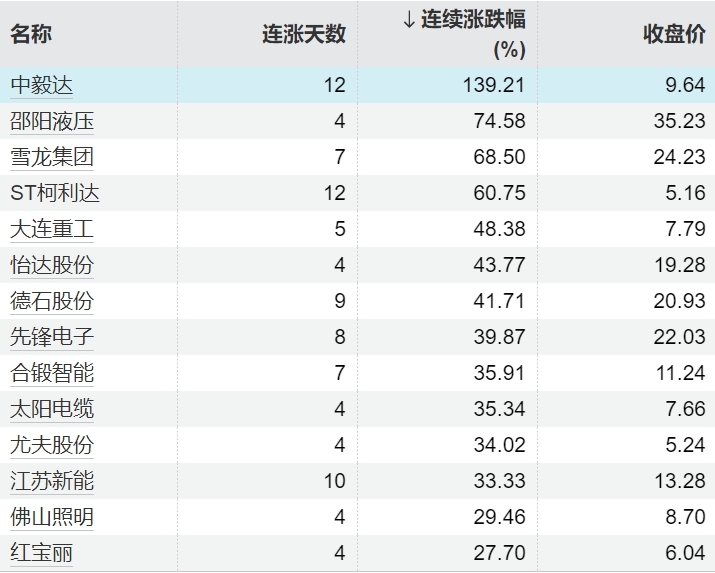
Task: Open stock link 合锻智能
Action: (x=52, y=373)
